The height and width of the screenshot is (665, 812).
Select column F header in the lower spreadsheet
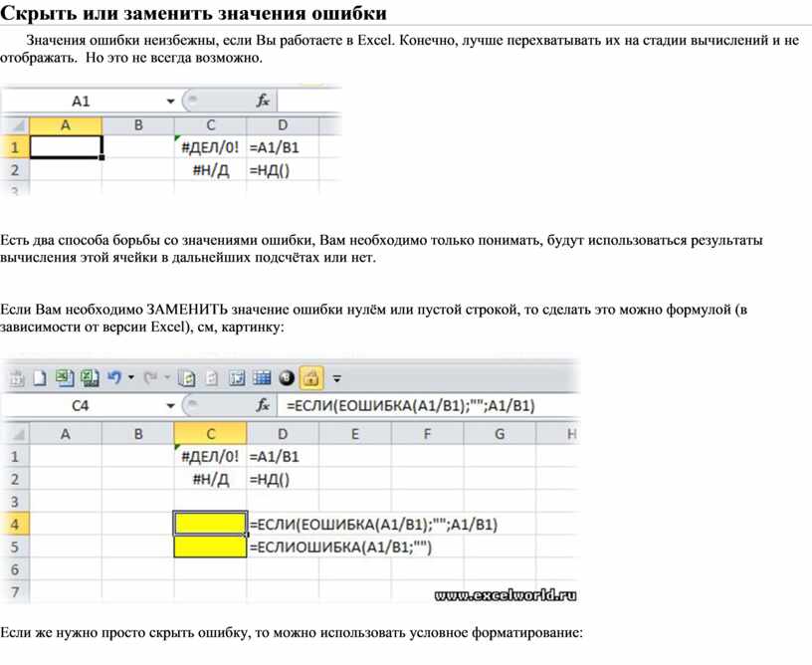pyautogui.click(x=427, y=433)
